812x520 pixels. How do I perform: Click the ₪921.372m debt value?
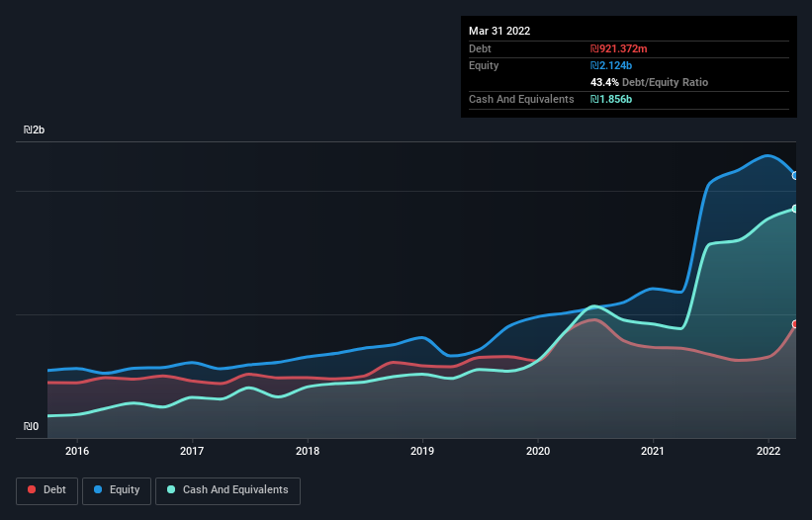(x=619, y=48)
